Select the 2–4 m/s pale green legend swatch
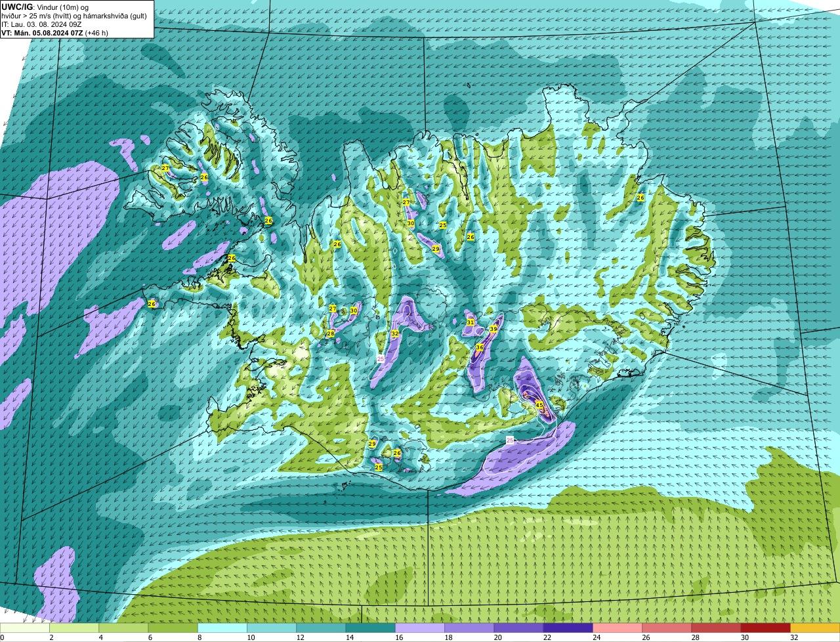This screenshot has width=840, height=642. tap(74, 628)
